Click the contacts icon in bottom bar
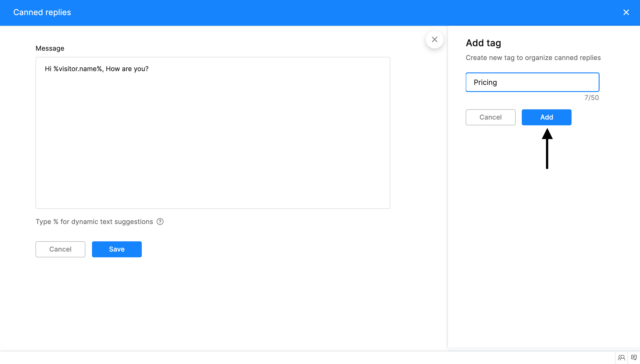This screenshot has width=640, height=364. (x=622, y=358)
